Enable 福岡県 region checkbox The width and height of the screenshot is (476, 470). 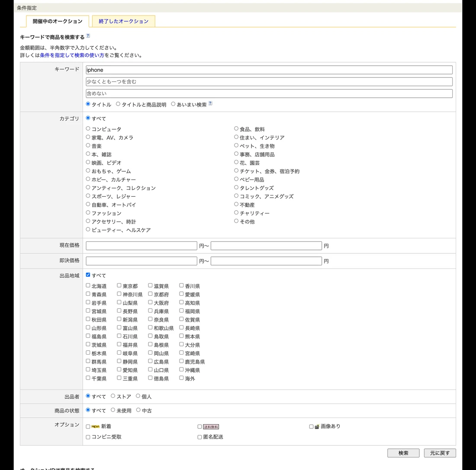click(x=181, y=311)
